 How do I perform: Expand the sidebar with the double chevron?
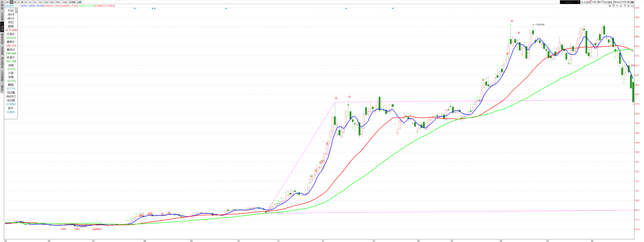point(2,2)
